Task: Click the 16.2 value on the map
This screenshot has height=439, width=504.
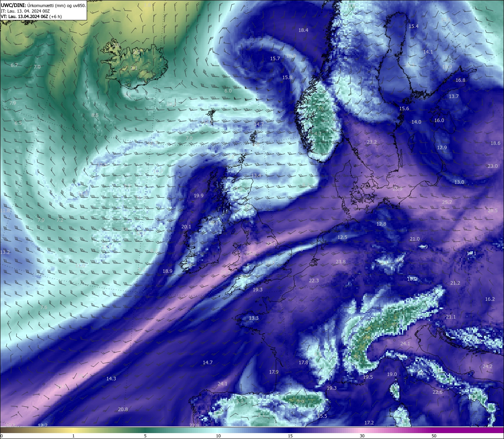Action: click(490, 299)
